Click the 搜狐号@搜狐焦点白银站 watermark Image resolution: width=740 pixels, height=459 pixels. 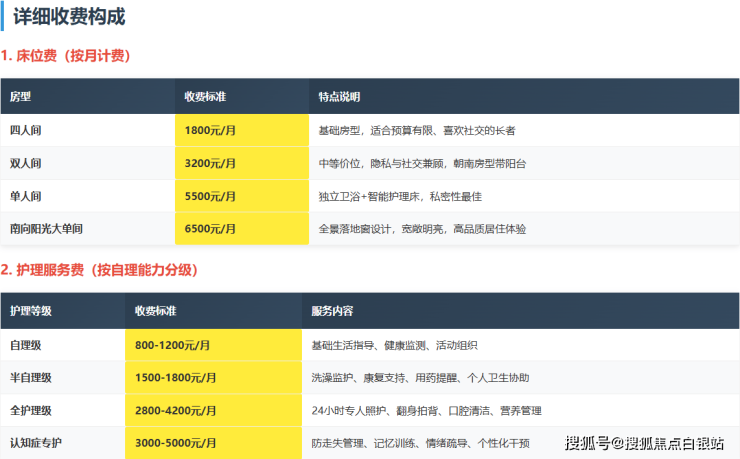click(x=646, y=443)
